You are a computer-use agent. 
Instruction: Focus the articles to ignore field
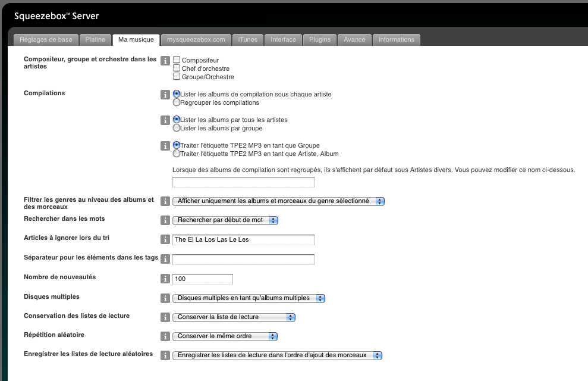243,240
